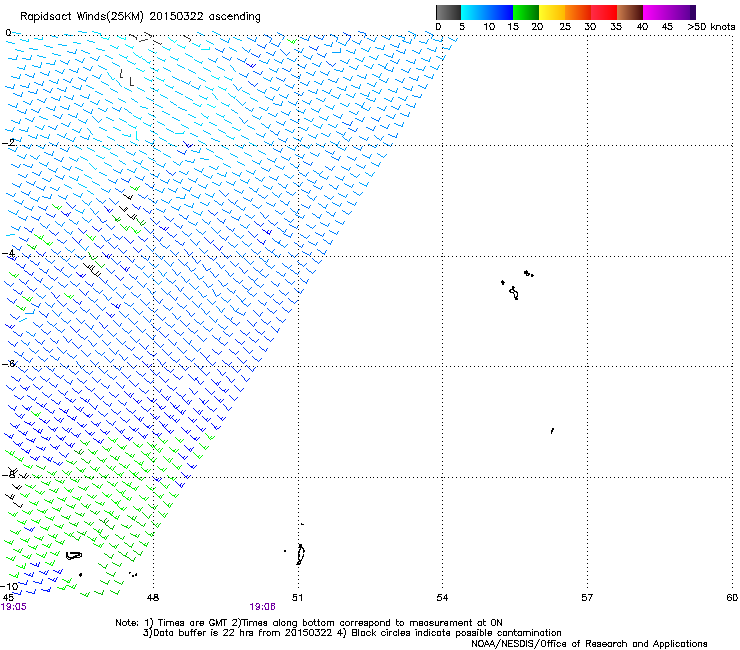Select the orange 25–30 knots legend band
740x650 pixels.
coord(578,12)
